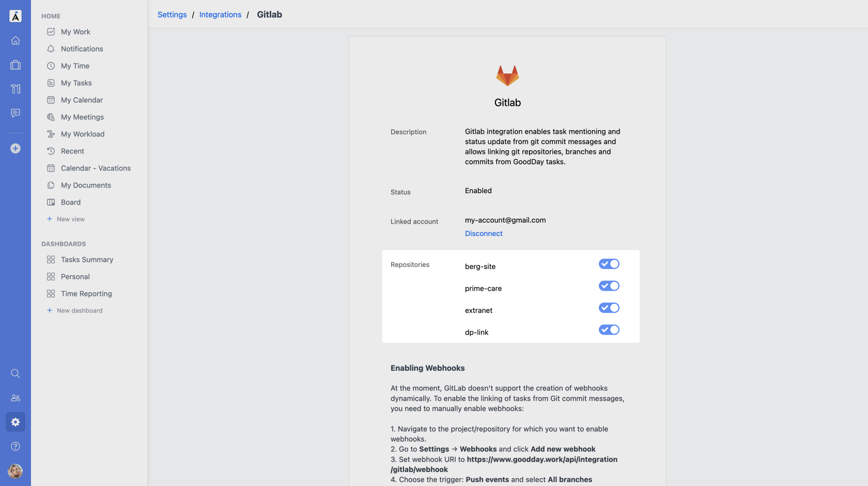Select My Tasks in sidebar
This screenshot has width=868, height=486.
tap(76, 83)
